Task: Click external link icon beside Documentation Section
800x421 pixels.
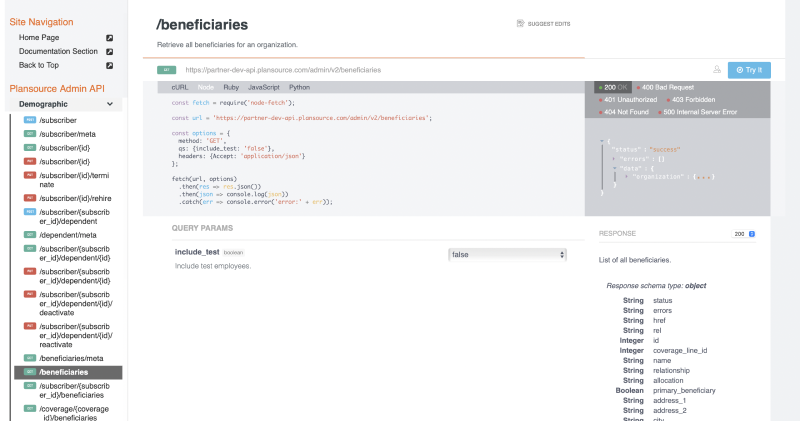Action: pyautogui.click(x=110, y=51)
